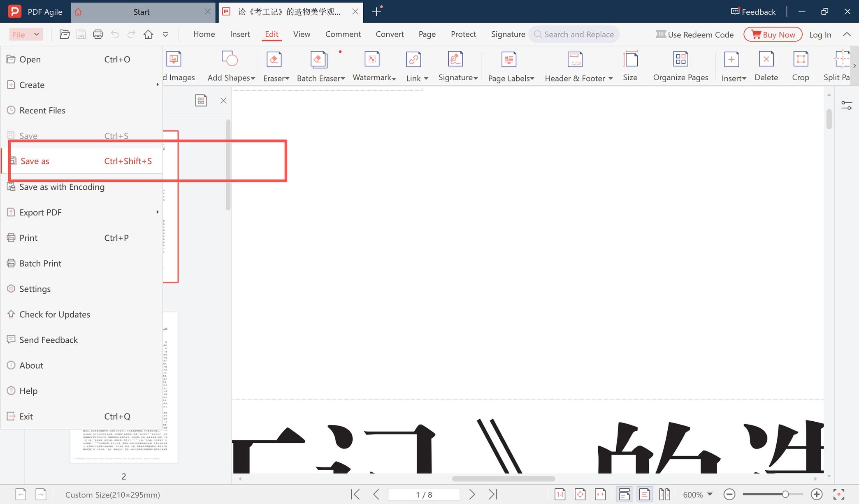
Task: Click the Search and Replace field
Action: point(574,35)
